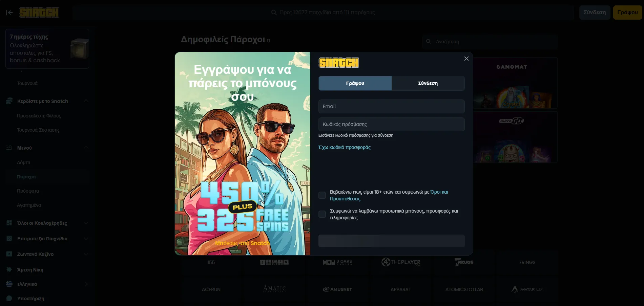644x306 pixels.
Task: Click the menu icon beside Μενού
Action: (9, 148)
